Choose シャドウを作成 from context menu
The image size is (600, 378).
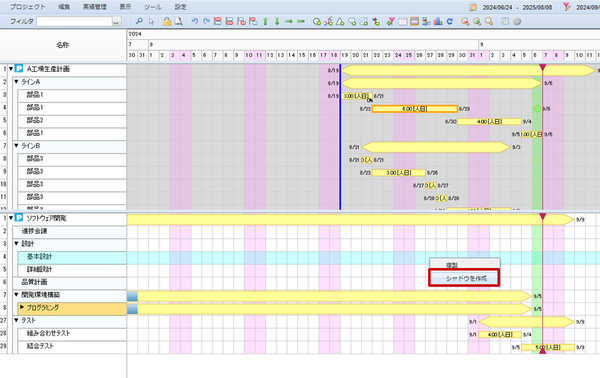464,278
